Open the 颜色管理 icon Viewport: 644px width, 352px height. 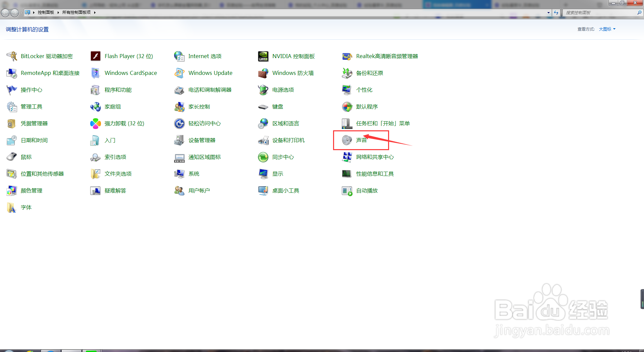tap(12, 190)
